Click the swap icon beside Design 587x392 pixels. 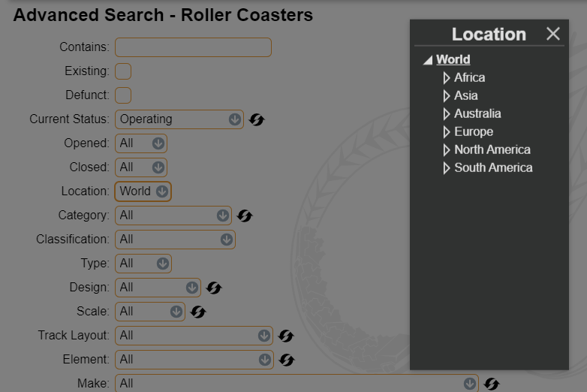(x=214, y=288)
